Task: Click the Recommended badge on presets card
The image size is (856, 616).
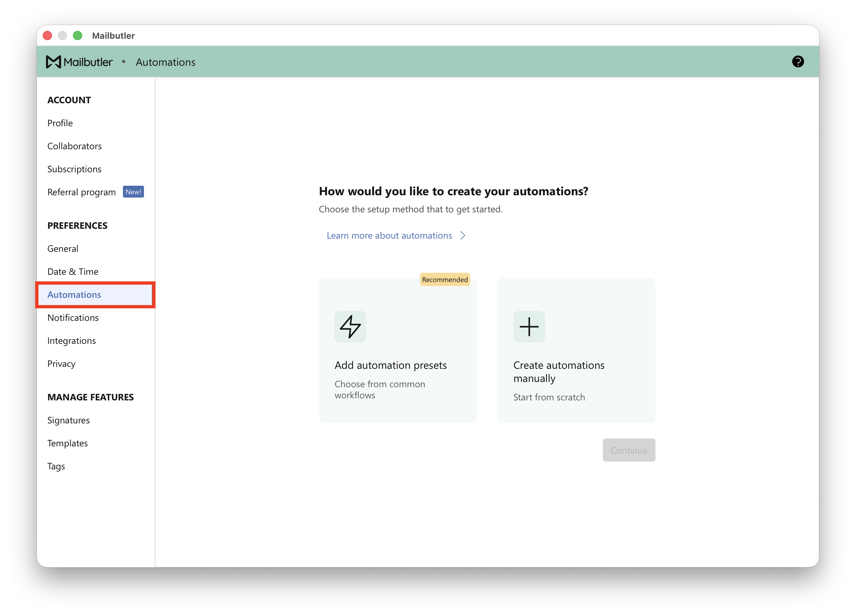Action: [445, 279]
